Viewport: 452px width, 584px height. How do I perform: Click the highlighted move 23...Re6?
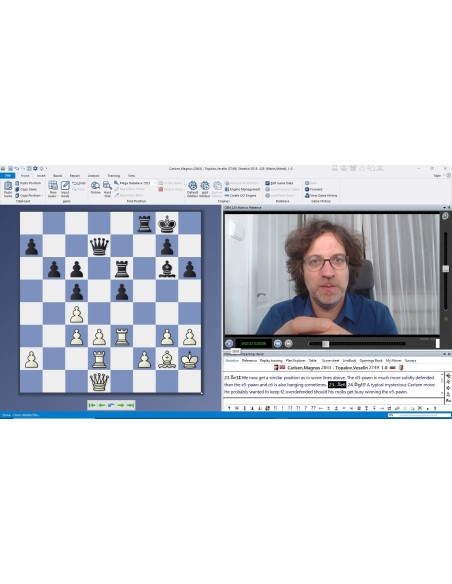tap(337, 385)
